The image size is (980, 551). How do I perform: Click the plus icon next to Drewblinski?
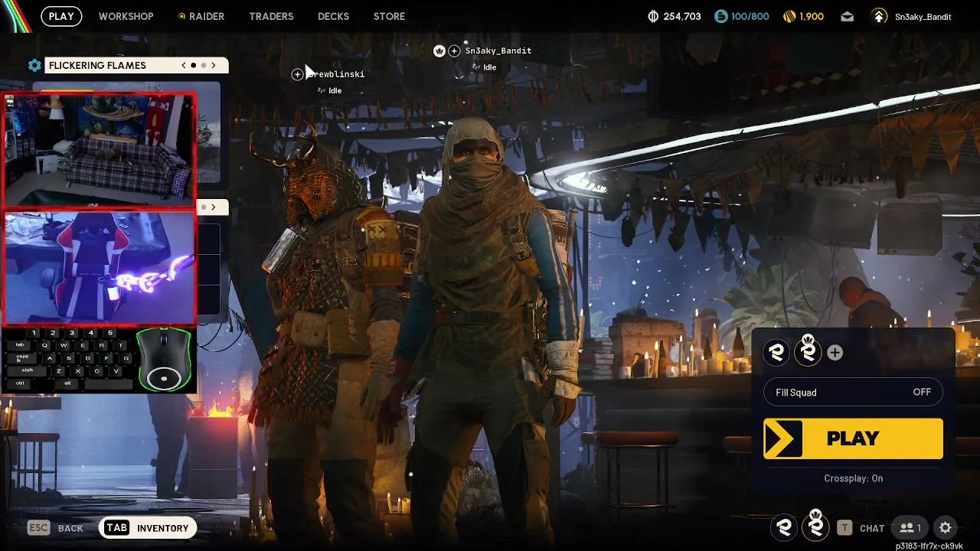coord(297,74)
